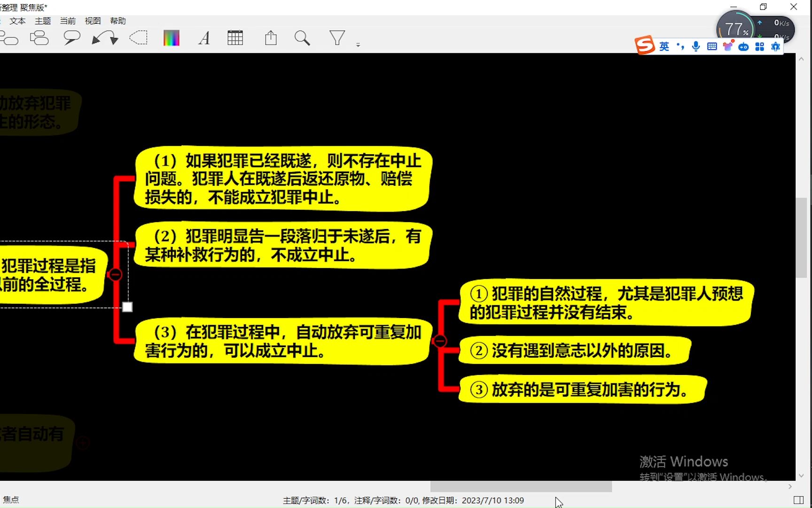Open the 当前 menu
Image resolution: width=812 pixels, height=508 pixels.
(x=68, y=21)
